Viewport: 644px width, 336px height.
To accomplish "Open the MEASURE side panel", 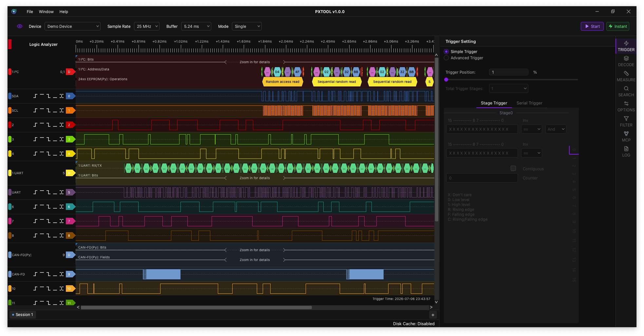I will [x=626, y=76].
